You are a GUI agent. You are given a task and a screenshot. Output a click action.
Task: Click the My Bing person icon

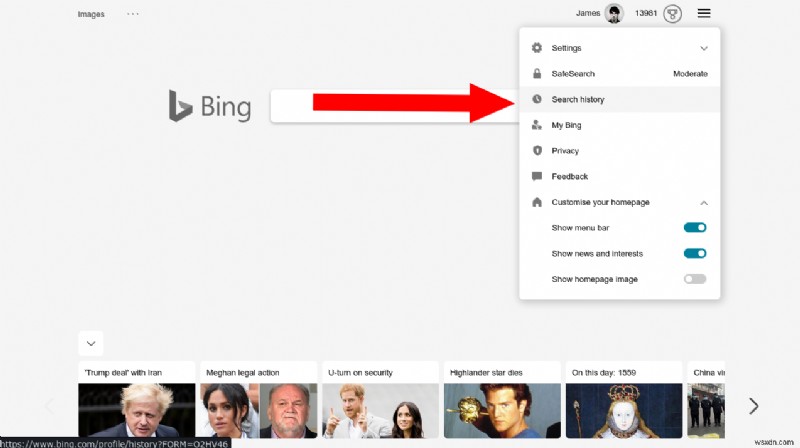click(537, 125)
